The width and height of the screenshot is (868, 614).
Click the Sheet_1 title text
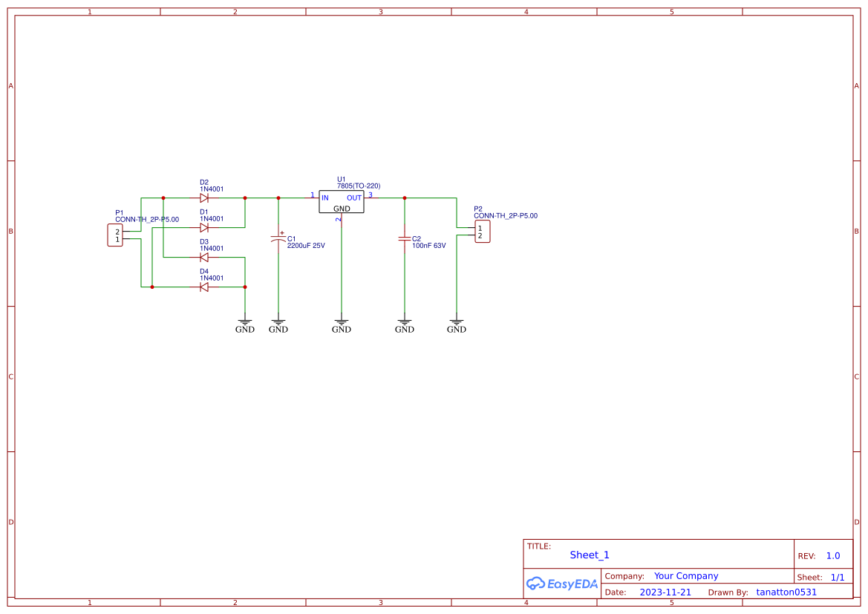pyautogui.click(x=589, y=555)
